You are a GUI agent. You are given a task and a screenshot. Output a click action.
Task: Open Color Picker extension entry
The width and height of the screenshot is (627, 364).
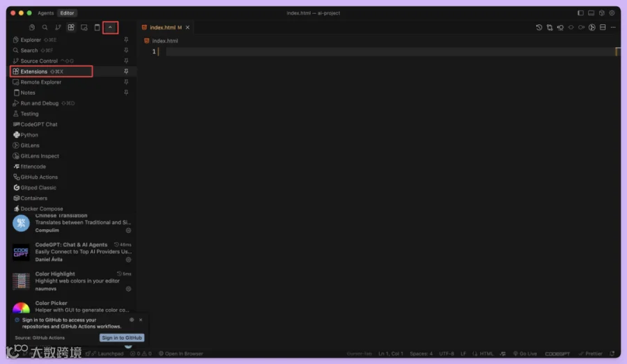point(72,306)
